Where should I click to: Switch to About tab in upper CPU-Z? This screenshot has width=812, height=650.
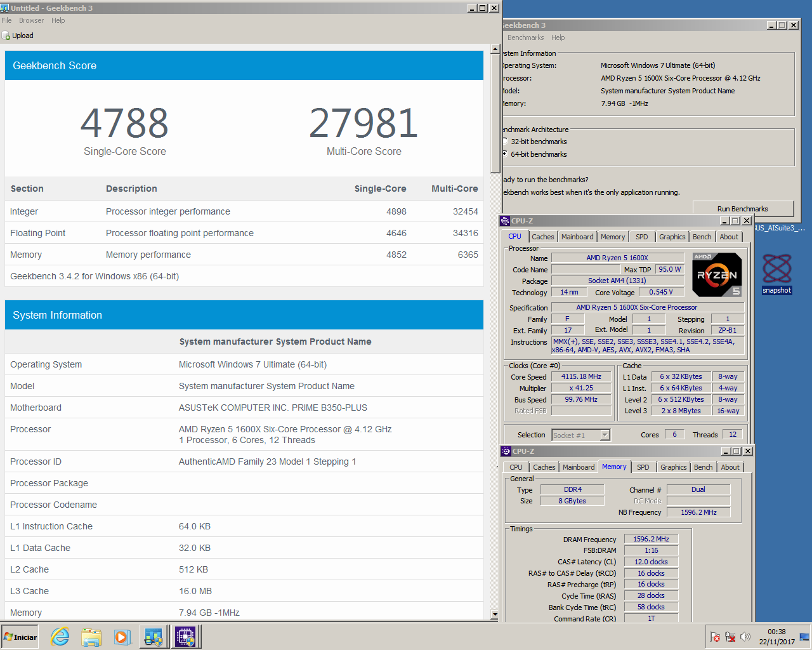click(729, 237)
